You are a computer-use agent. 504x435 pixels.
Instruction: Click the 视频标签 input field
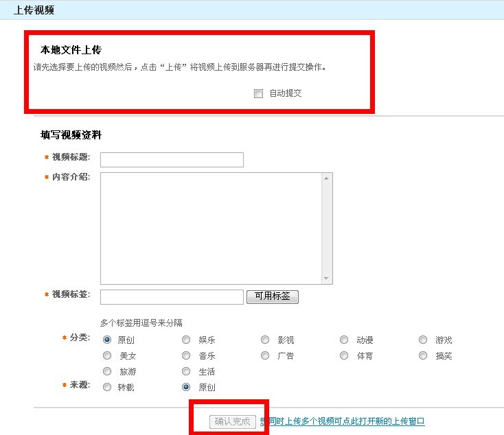click(172, 297)
